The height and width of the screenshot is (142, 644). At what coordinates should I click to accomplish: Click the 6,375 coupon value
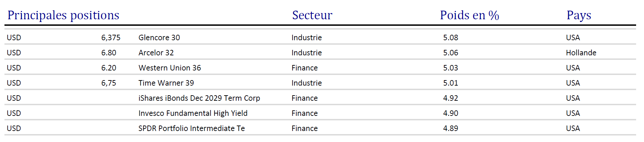pyautogui.click(x=111, y=37)
